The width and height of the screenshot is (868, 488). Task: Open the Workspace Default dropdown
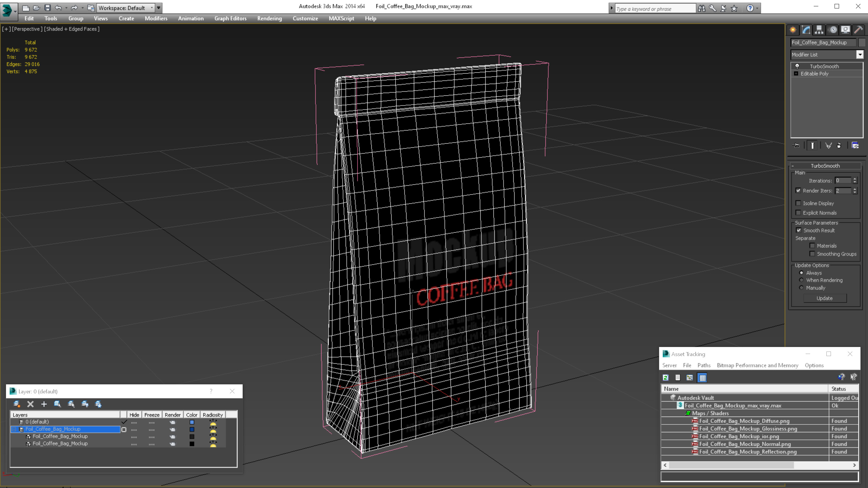125,8
